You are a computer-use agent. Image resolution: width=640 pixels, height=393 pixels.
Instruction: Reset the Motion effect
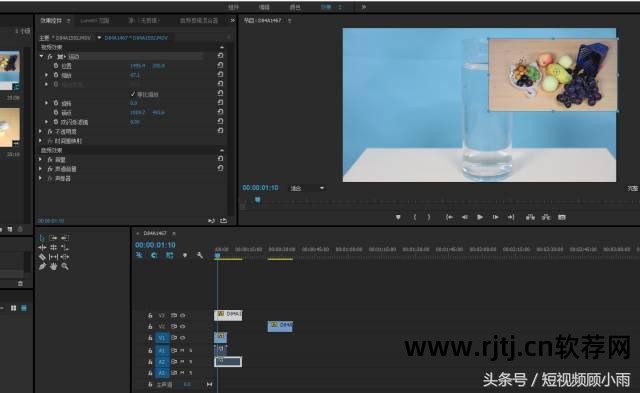(x=220, y=56)
